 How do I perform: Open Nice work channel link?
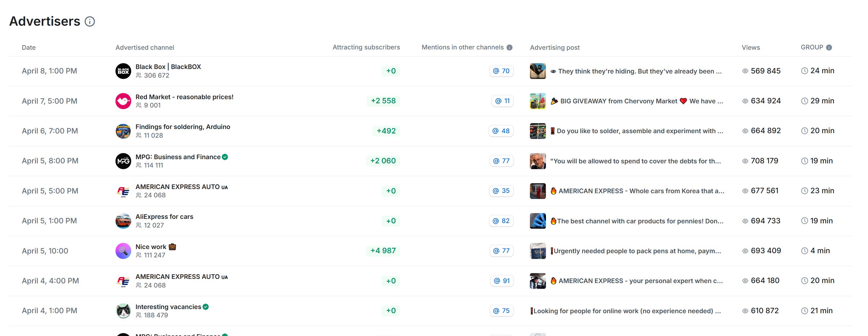tap(156, 247)
